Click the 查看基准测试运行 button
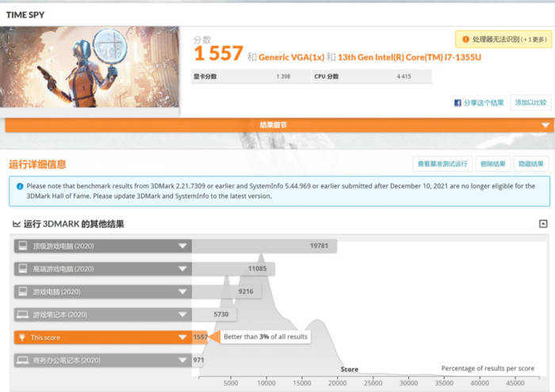This screenshot has height=392, width=555. click(442, 164)
